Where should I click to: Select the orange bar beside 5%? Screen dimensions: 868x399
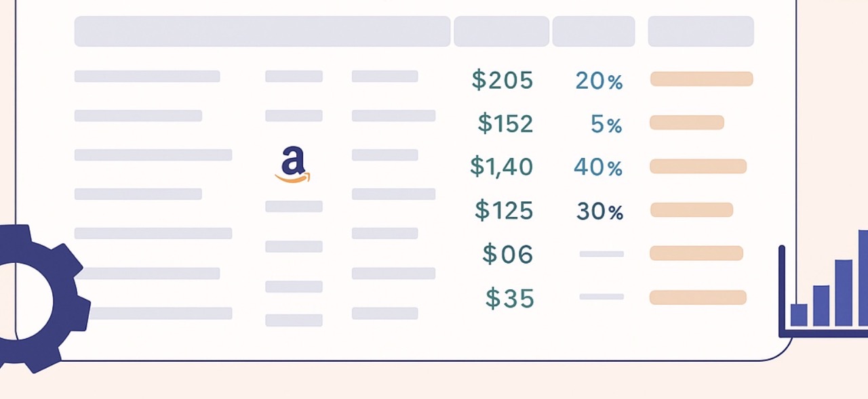[x=687, y=123]
